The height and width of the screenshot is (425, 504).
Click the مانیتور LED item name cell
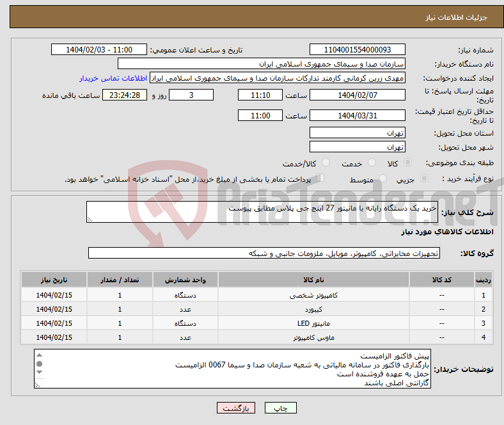313,323
